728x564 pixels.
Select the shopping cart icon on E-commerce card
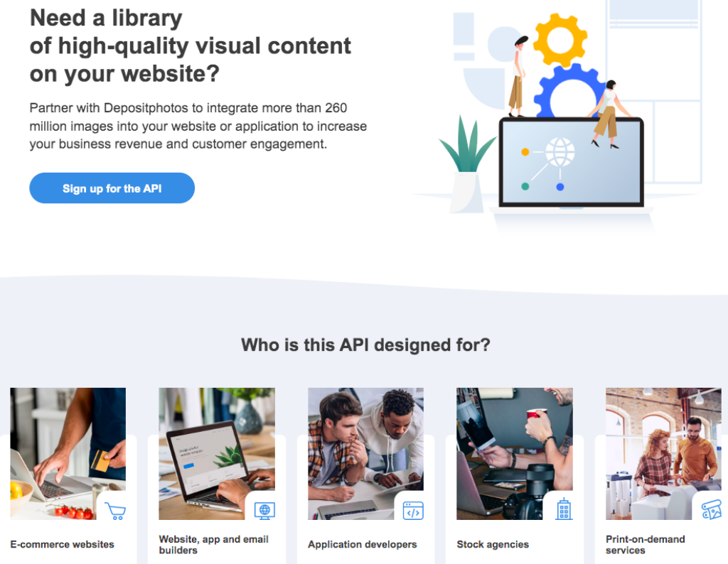click(115, 511)
